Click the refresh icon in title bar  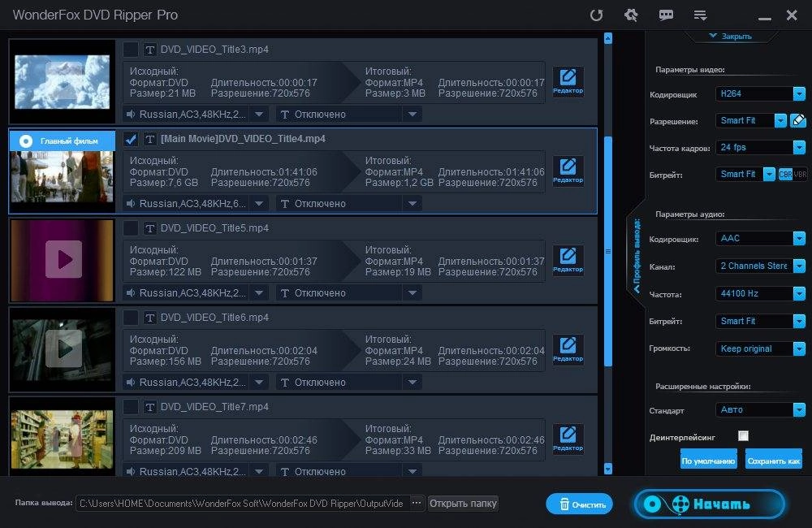point(597,15)
